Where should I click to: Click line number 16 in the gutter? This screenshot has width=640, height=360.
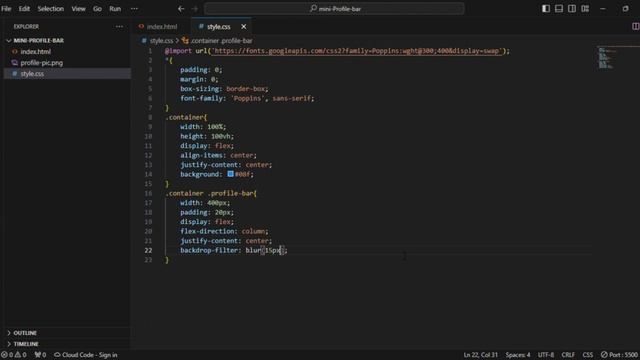pyautogui.click(x=148, y=193)
